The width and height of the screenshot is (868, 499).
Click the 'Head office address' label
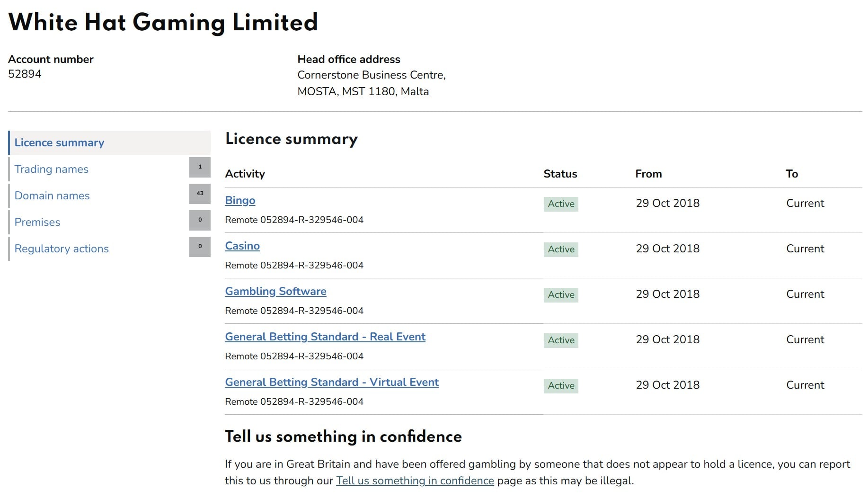(x=349, y=59)
